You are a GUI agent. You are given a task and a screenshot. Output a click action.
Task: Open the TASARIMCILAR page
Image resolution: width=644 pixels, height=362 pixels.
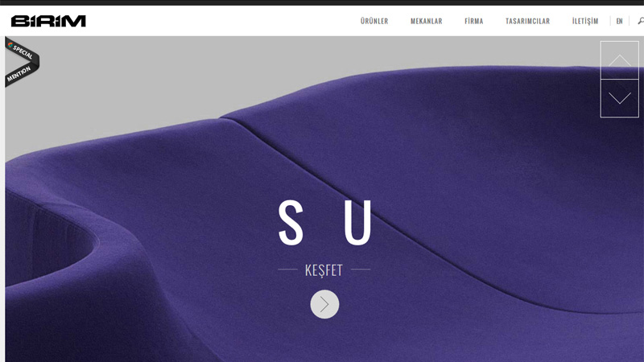click(527, 21)
